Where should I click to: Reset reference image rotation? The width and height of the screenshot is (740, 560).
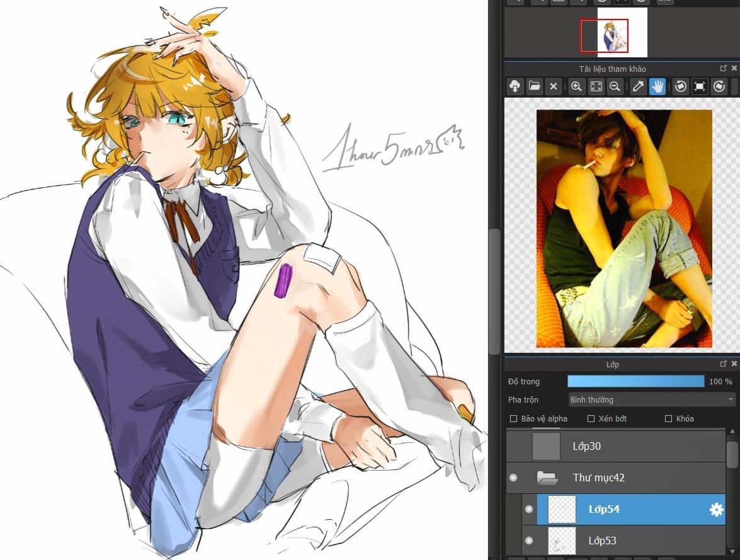pyautogui.click(x=700, y=86)
